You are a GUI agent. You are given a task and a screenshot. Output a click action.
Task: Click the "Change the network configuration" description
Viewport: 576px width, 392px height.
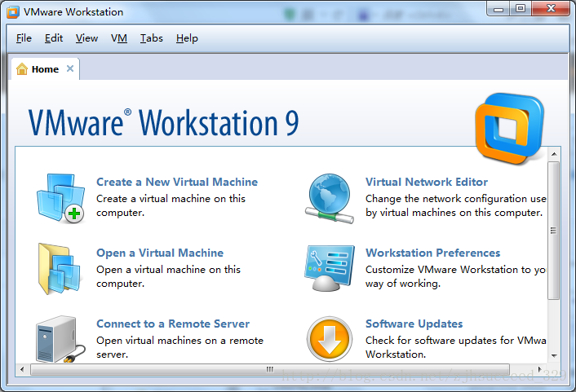pyautogui.click(x=455, y=205)
